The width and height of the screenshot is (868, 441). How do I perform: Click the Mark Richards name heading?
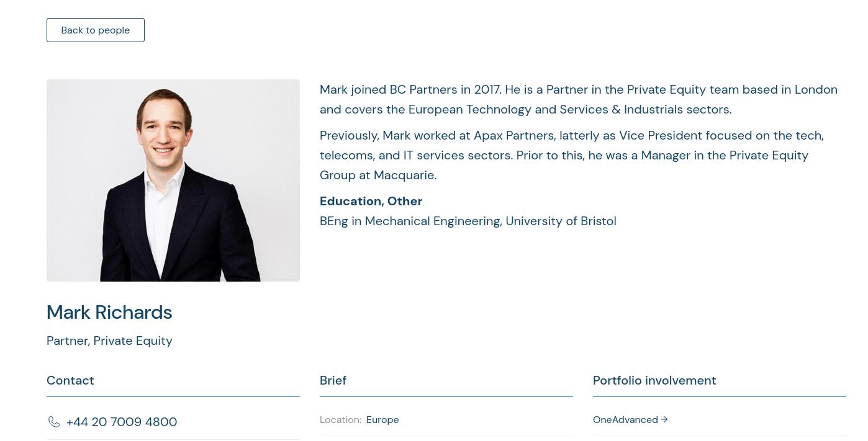(x=109, y=313)
